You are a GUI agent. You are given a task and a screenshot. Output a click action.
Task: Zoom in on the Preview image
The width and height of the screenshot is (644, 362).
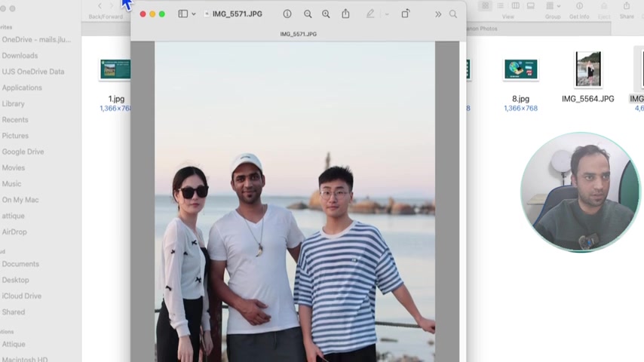pos(326,14)
